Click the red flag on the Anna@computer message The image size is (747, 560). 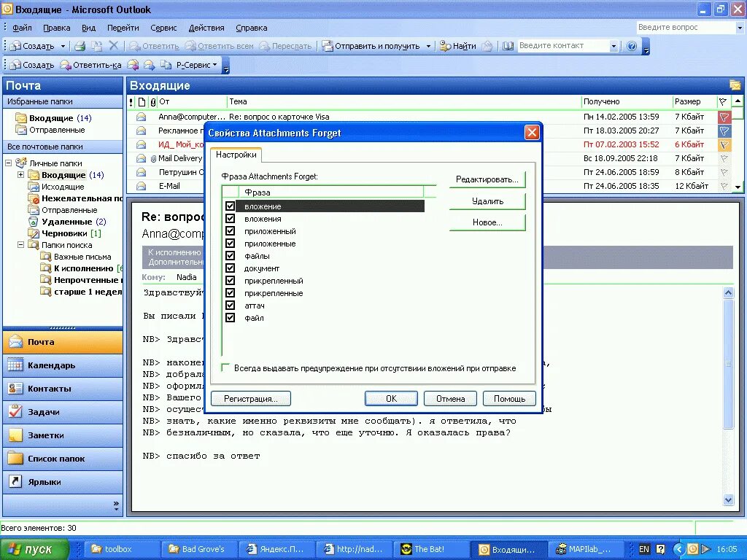tap(724, 117)
